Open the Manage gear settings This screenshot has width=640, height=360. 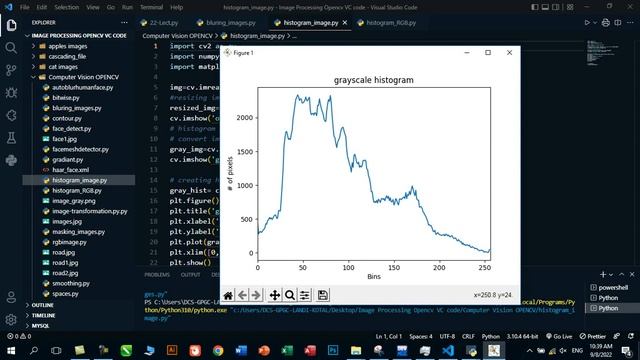pyautogui.click(x=11, y=320)
